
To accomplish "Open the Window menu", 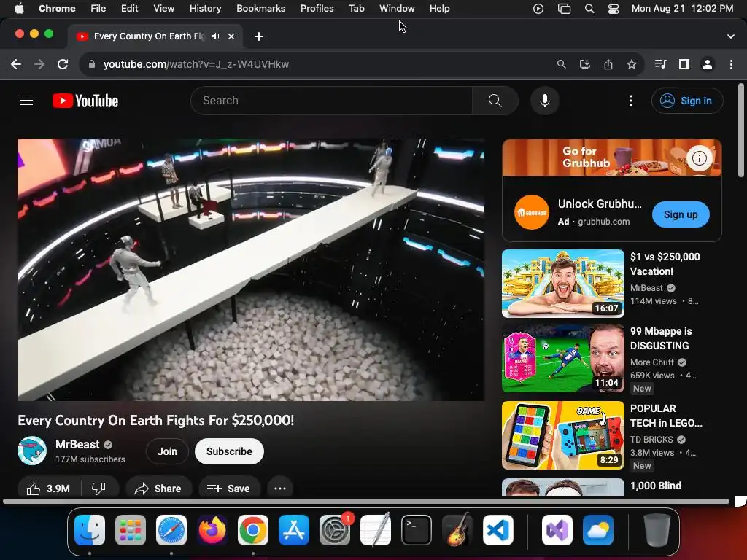I will (397, 9).
